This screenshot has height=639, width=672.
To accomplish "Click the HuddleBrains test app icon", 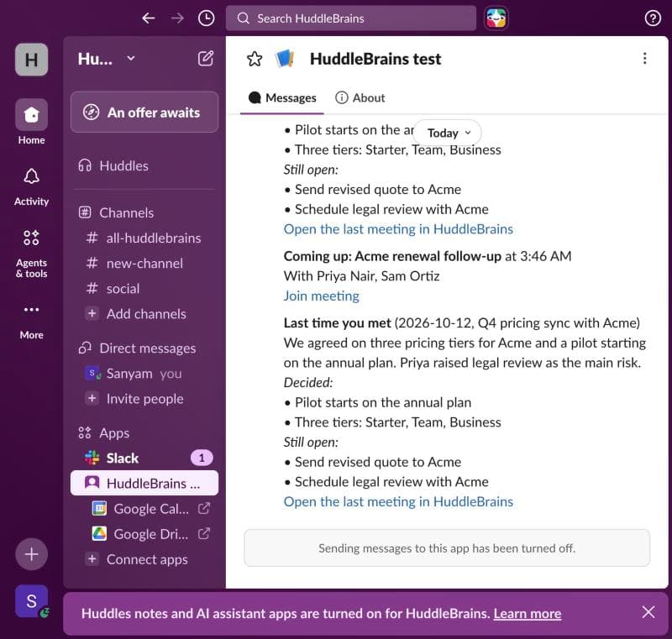I will click(285, 59).
